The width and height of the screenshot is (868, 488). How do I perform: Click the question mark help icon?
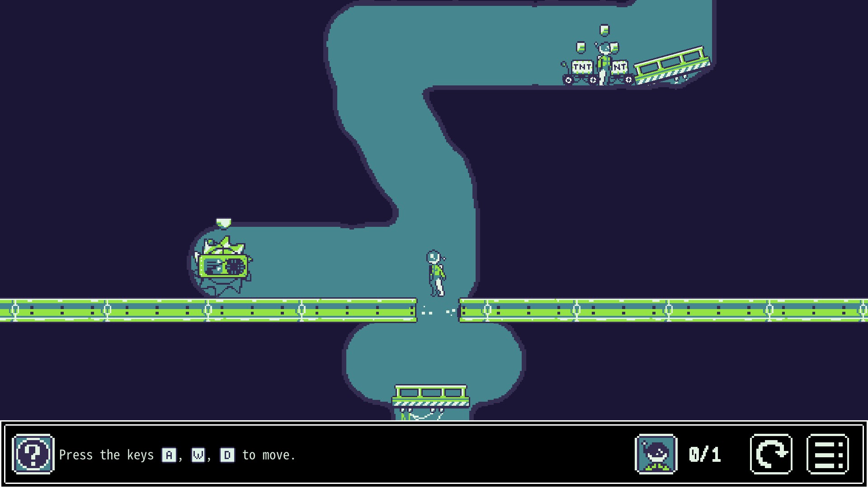pos(33,454)
